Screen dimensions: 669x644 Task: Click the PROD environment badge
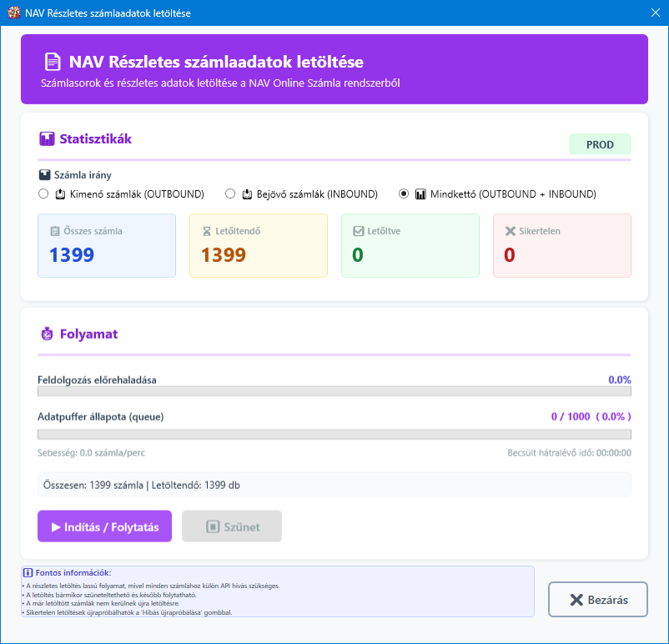click(x=600, y=144)
